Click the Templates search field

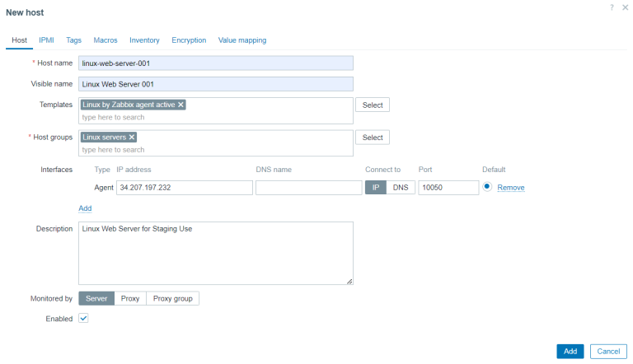(214, 117)
